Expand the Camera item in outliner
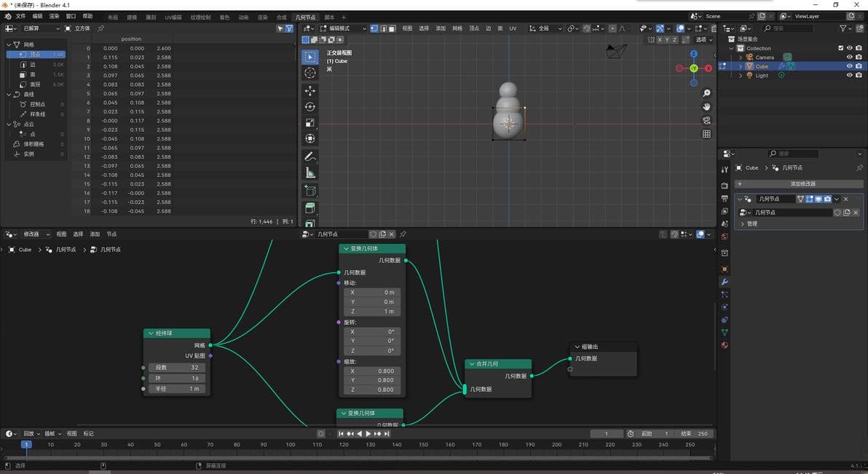Image resolution: width=868 pixels, height=474 pixels. point(741,57)
